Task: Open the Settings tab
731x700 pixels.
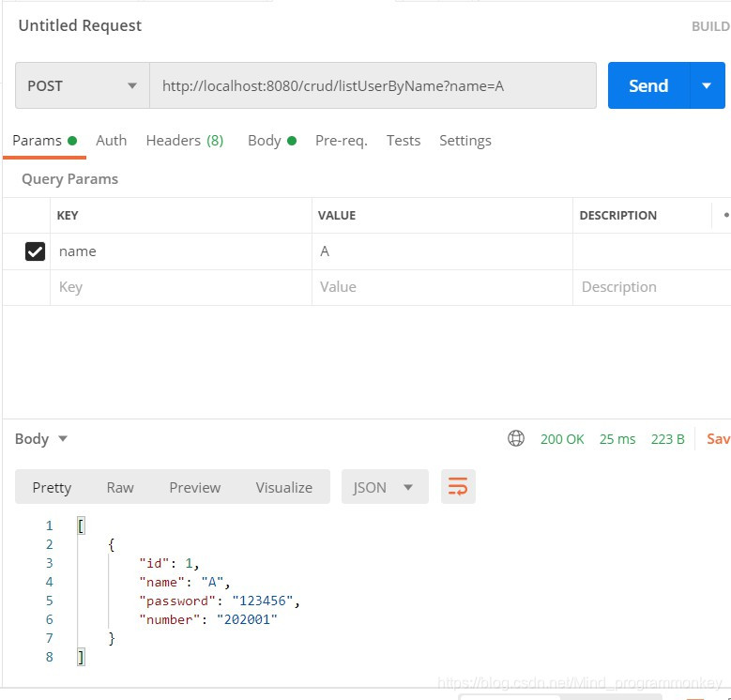Action: click(x=465, y=140)
